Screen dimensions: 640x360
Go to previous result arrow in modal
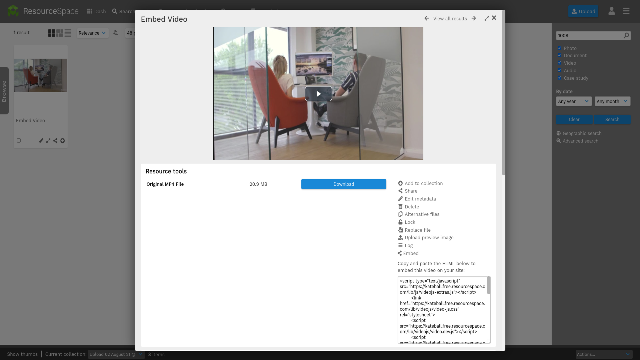tap(427, 18)
